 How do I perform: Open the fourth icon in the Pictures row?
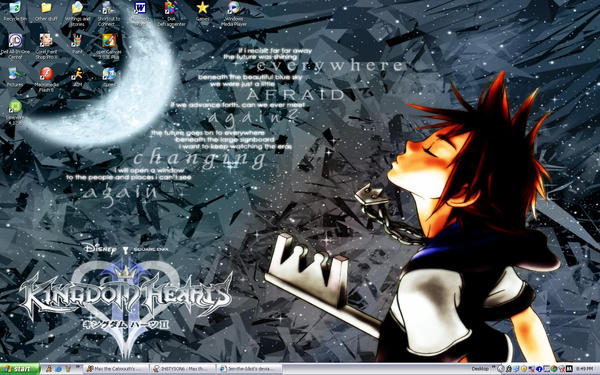pos(109,77)
